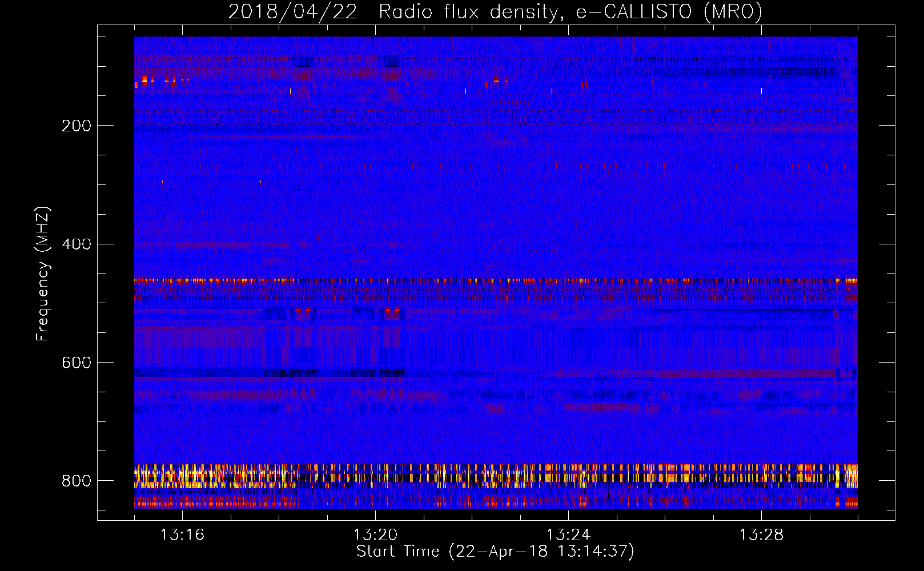Click the 13:16 time tick label

(x=182, y=535)
